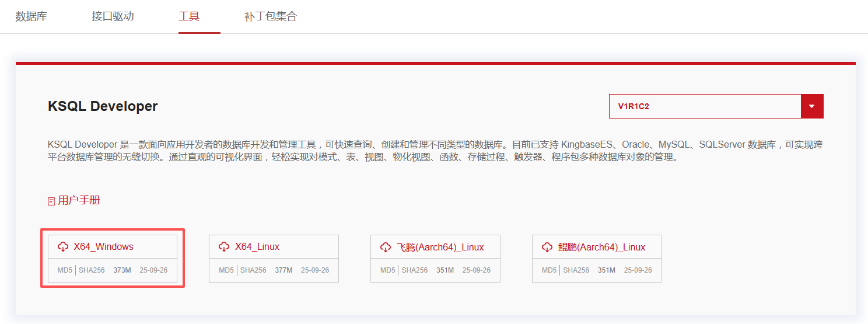Screen dimensions: 868x324
Task: View SHA256 checksum for X64_Linux
Action: tap(253, 270)
